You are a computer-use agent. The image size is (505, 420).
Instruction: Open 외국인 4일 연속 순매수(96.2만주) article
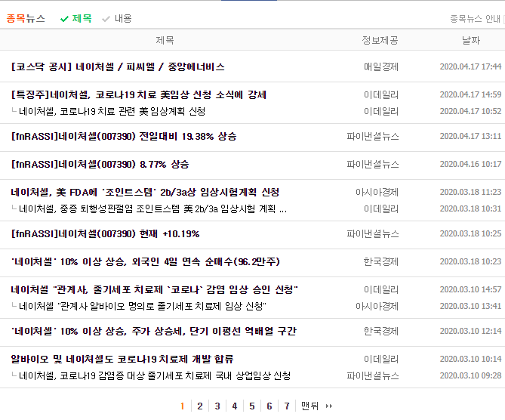[145, 261]
